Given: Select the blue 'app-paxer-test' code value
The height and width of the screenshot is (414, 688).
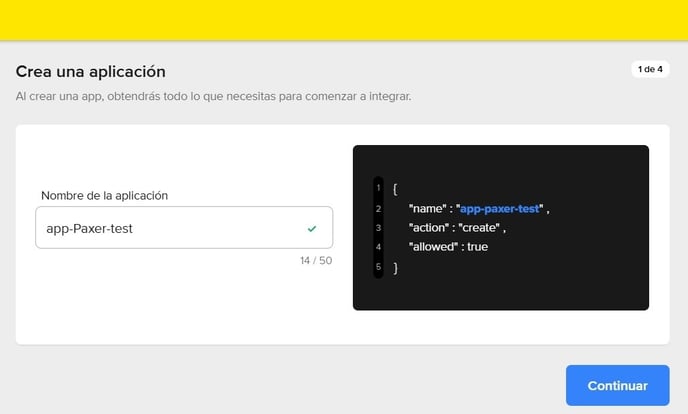Looking at the screenshot, I should coord(499,209).
